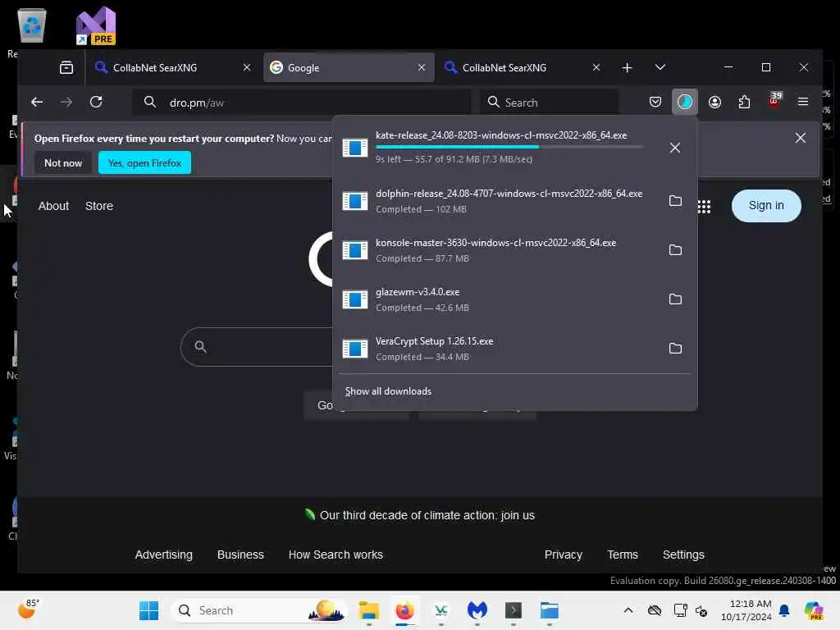
Task: Click 'Not now' on the Firefox startup prompt
Action: [63, 163]
